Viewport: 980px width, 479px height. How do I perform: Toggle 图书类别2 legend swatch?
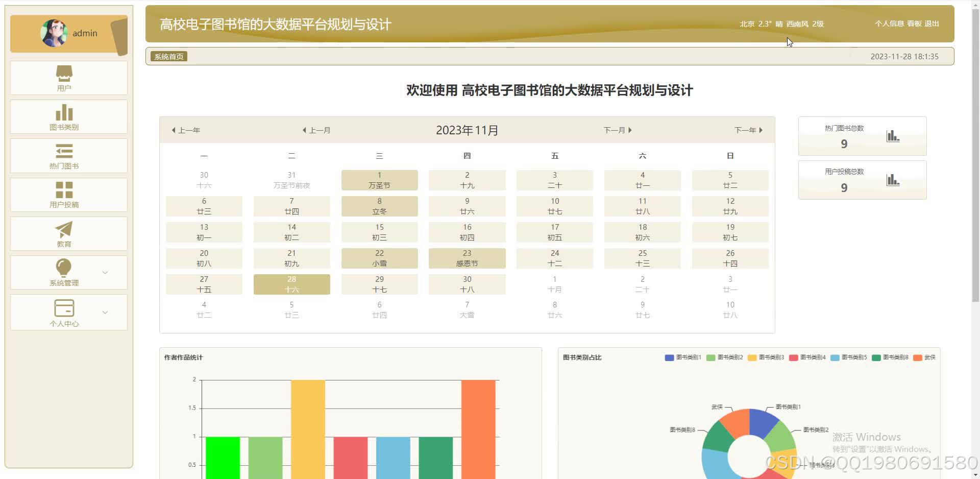coord(710,357)
